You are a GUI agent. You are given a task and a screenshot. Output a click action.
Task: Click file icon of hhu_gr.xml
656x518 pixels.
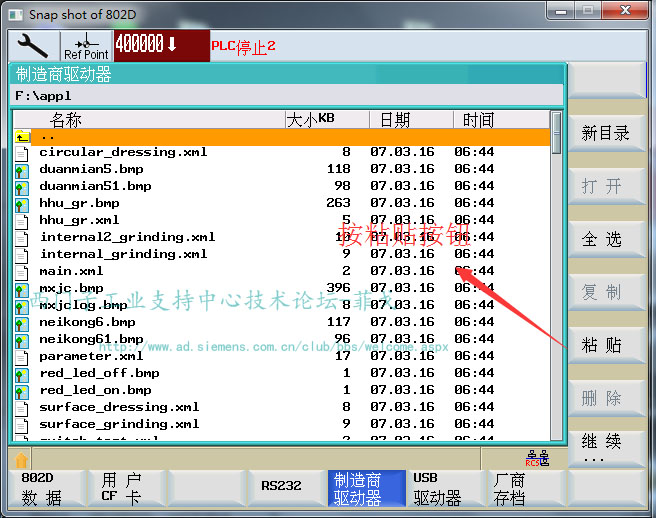pyautogui.click(x=22, y=221)
